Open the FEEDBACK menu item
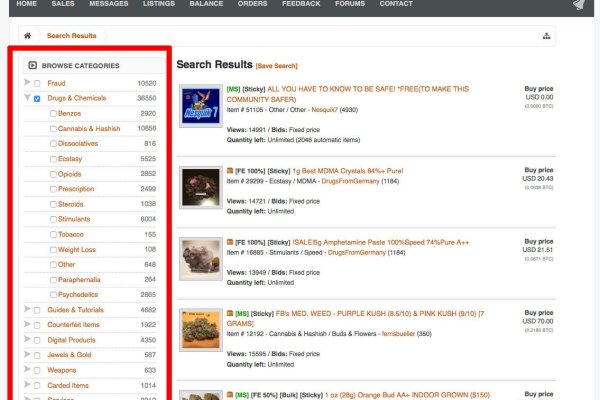Image resolution: width=600 pixels, height=400 pixels. (301, 4)
